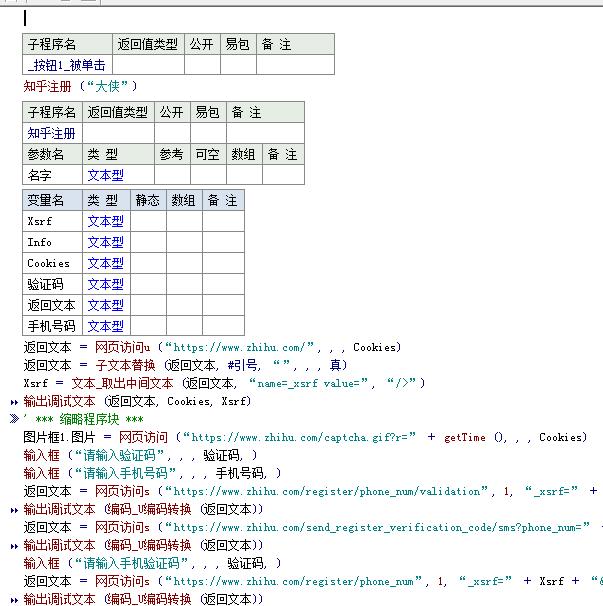603x606 pixels.
Task: Click the 参数名 header cell
Action: coord(53,154)
